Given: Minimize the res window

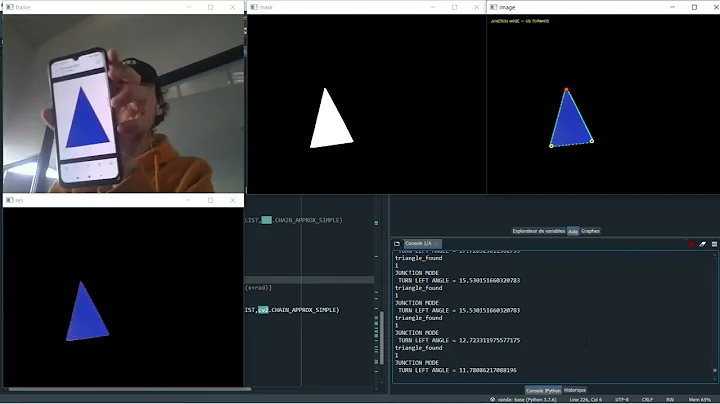Looking at the screenshot, I should pos(189,200).
